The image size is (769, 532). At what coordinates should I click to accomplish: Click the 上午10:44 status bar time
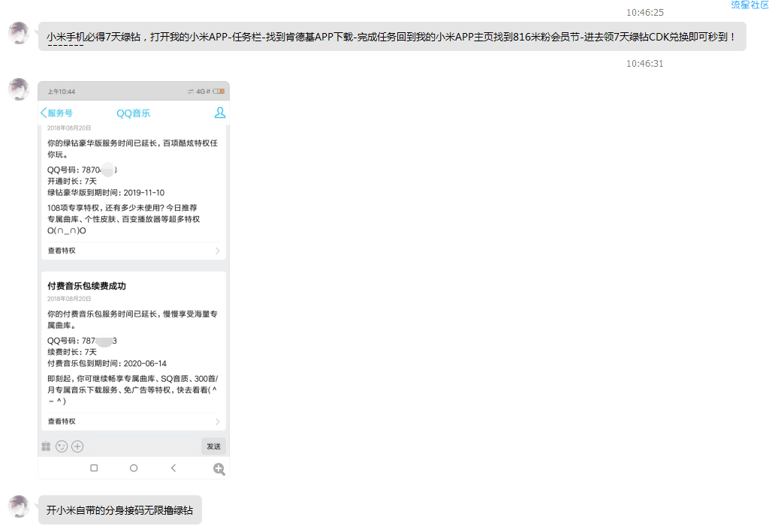62,92
